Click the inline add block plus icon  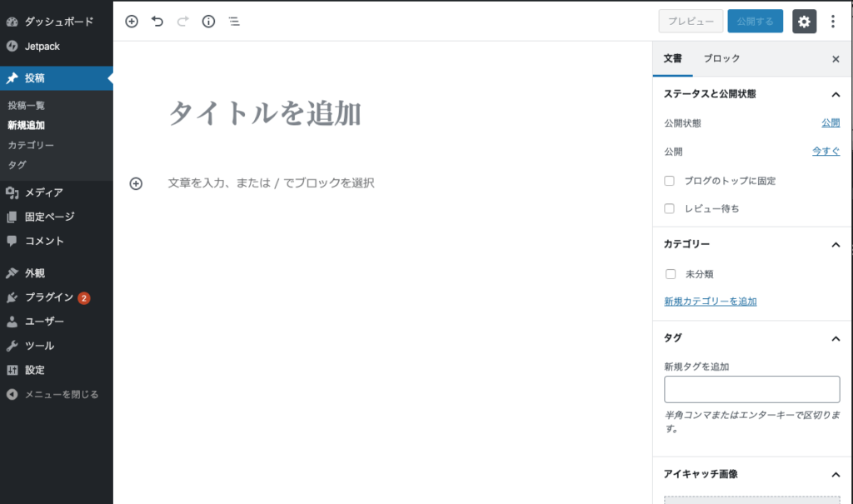coord(136,183)
